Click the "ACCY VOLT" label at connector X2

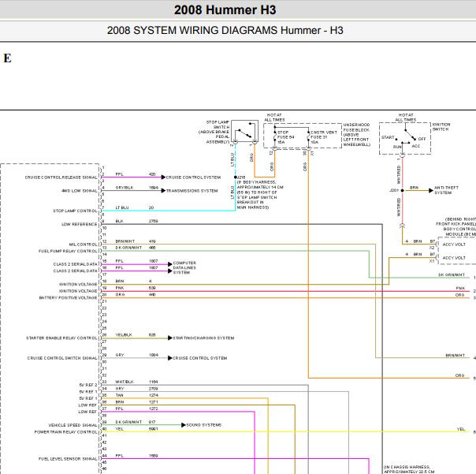click(454, 244)
